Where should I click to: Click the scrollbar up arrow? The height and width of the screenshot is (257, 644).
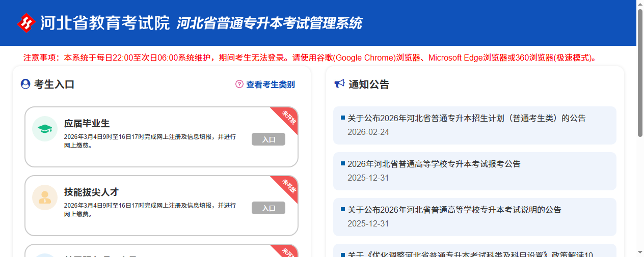[640, 4]
